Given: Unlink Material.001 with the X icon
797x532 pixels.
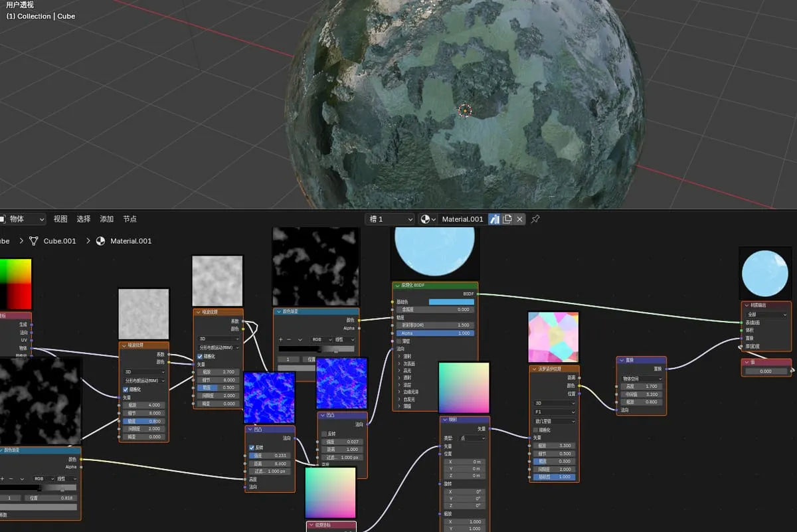Looking at the screenshot, I should coord(520,219).
